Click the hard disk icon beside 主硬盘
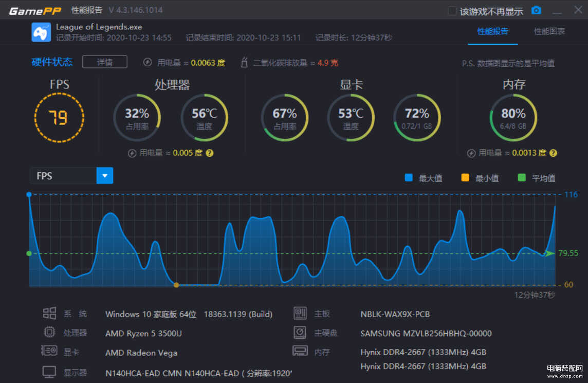 pyautogui.click(x=300, y=332)
